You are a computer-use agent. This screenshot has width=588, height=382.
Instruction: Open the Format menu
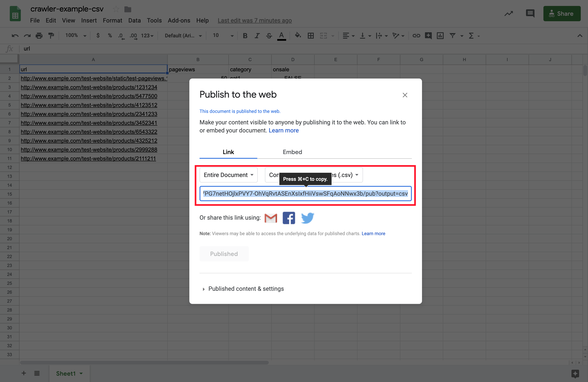pos(113,20)
